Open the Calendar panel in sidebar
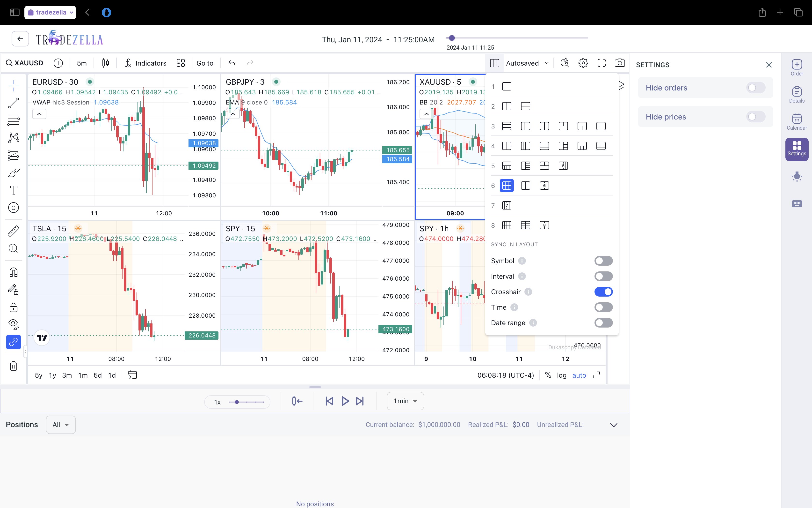Screen dimensions: 812x508 tap(797, 122)
